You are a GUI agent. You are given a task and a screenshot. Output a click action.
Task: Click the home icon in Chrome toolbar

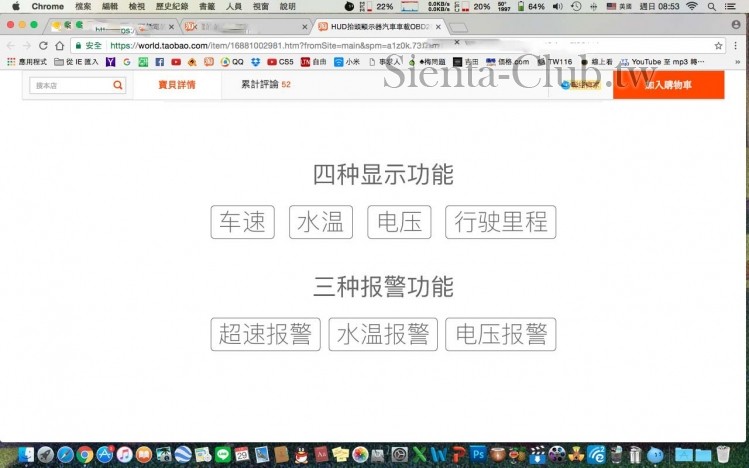pyautogui.click(x=59, y=45)
